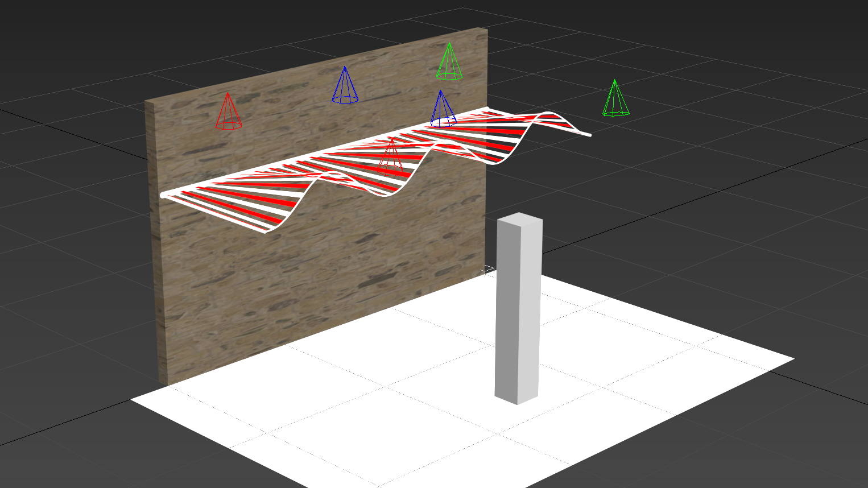Select the blue cone light touching the awning
Image resolution: width=868 pixels, height=488 pixels.
click(x=443, y=109)
